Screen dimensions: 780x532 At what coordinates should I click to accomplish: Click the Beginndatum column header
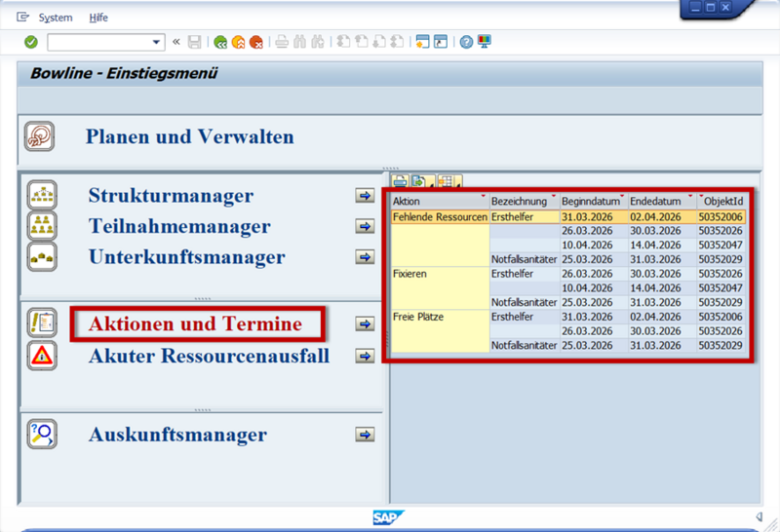[x=594, y=201]
